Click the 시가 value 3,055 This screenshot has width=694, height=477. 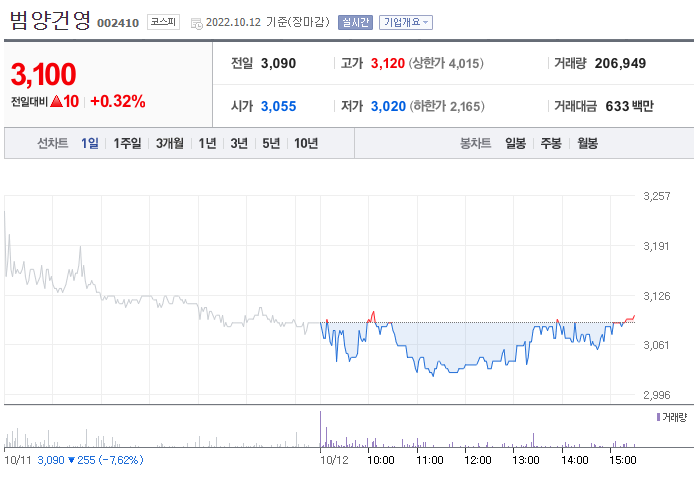click(278, 106)
